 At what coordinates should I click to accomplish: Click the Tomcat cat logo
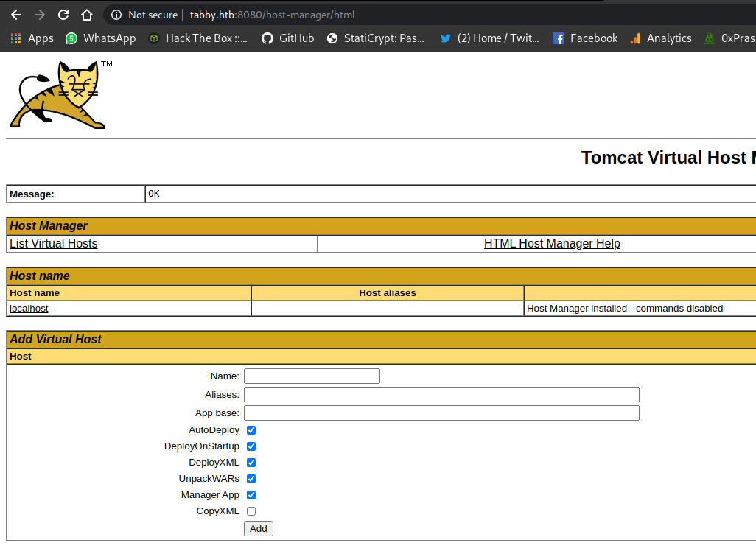pyautogui.click(x=59, y=95)
